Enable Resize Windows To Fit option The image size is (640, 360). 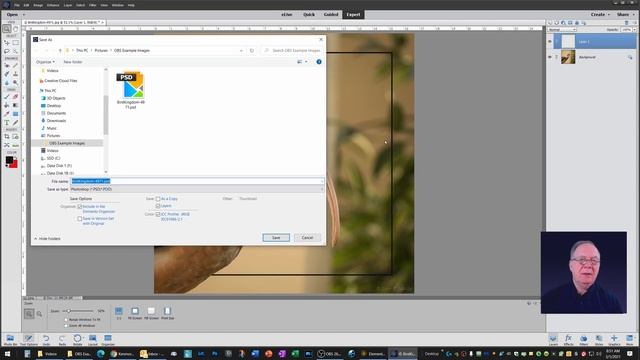point(66,320)
